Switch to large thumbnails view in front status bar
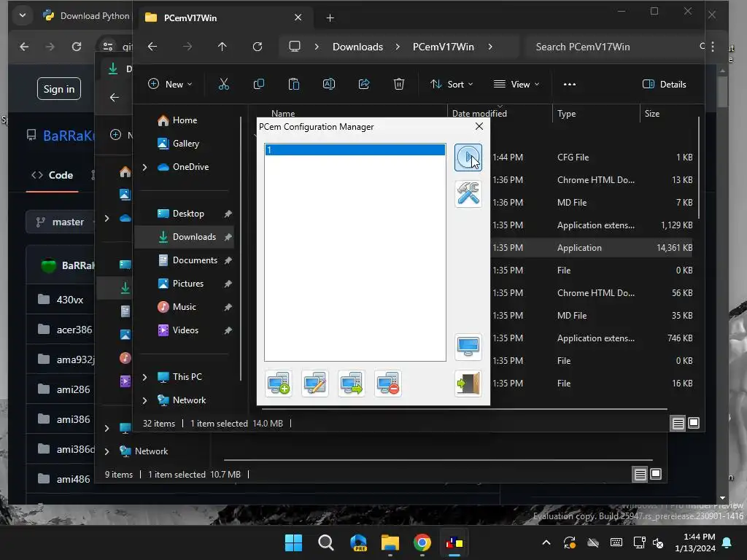 coord(694,423)
